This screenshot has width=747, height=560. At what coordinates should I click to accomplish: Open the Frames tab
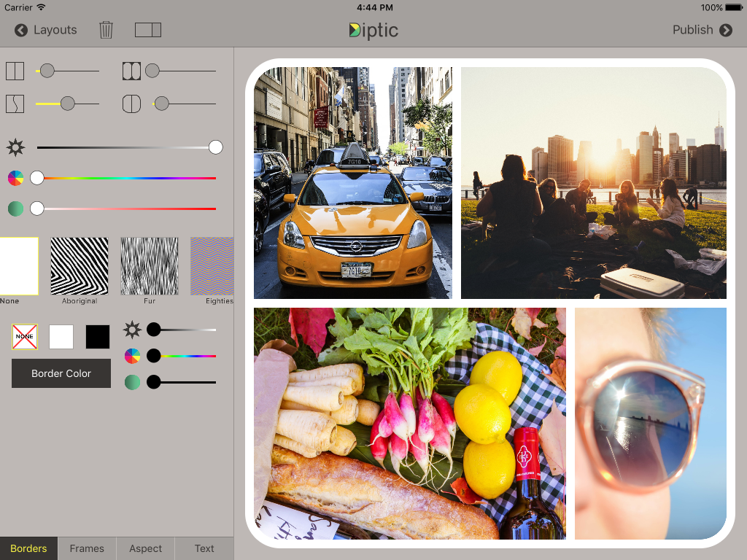click(87, 548)
